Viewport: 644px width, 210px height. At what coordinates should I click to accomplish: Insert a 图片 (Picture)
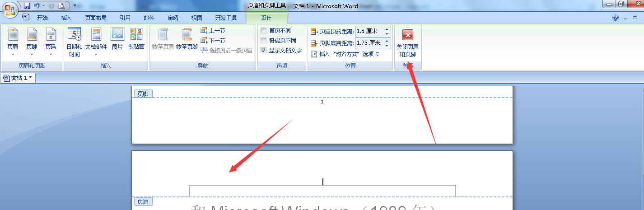[117, 39]
